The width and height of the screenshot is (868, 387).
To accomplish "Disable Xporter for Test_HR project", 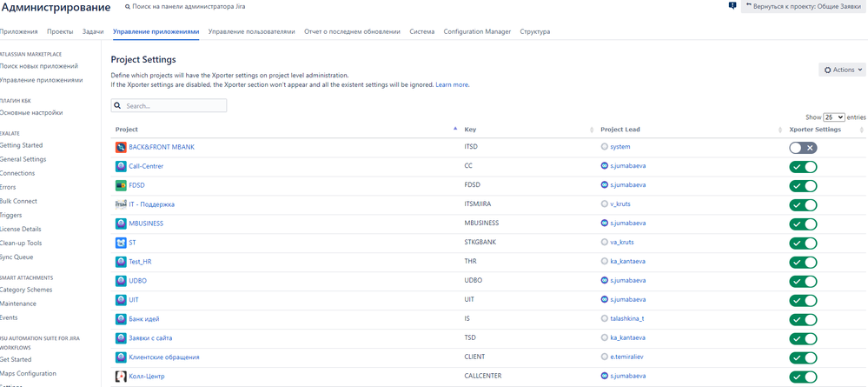I will click(803, 263).
